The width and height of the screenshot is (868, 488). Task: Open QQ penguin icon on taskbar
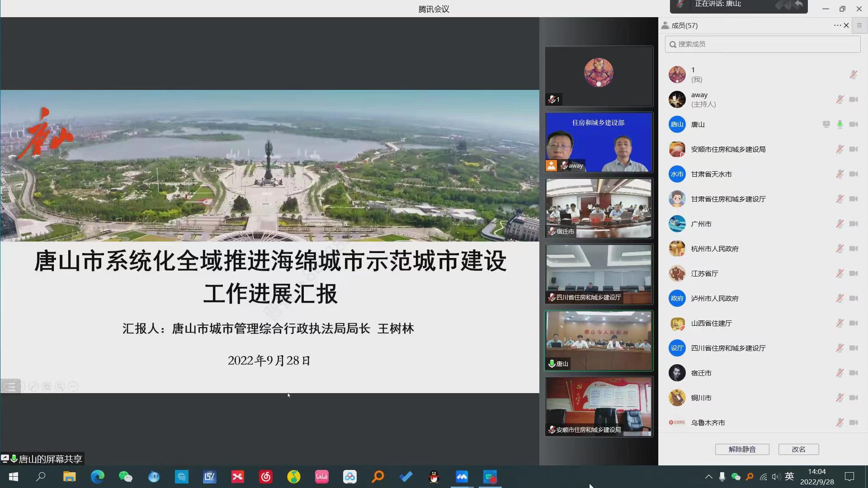pyautogui.click(x=434, y=477)
